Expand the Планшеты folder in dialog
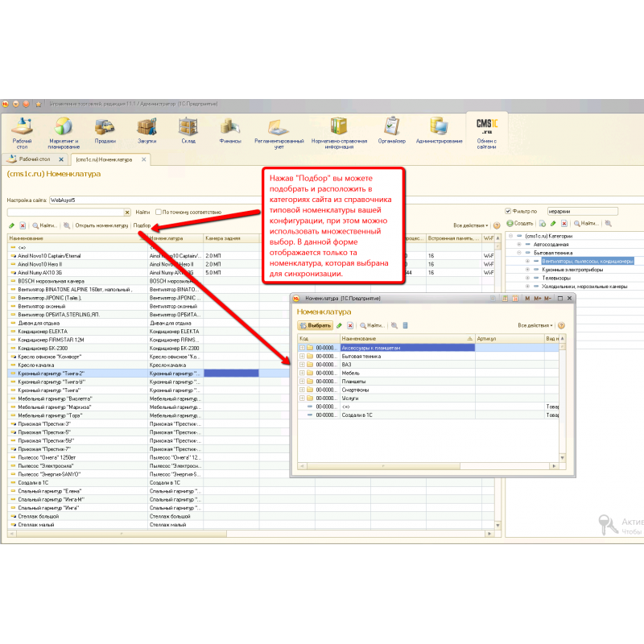The width and height of the screenshot is (644, 644). coord(303,382)
